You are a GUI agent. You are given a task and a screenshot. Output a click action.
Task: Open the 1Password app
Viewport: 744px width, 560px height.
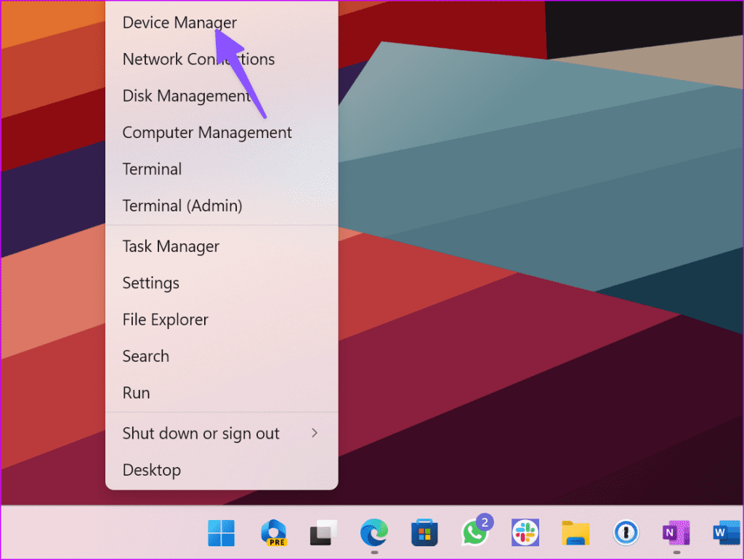[x=626, y=532]
